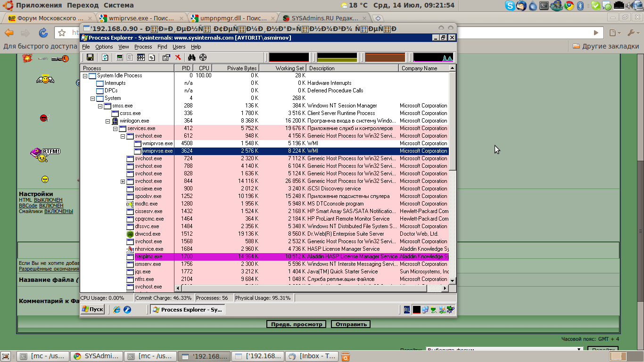Click the horizontal scrollbar right arrow
Image resolution: width=644 pixels, height=362 pixels.
point(445,288)
